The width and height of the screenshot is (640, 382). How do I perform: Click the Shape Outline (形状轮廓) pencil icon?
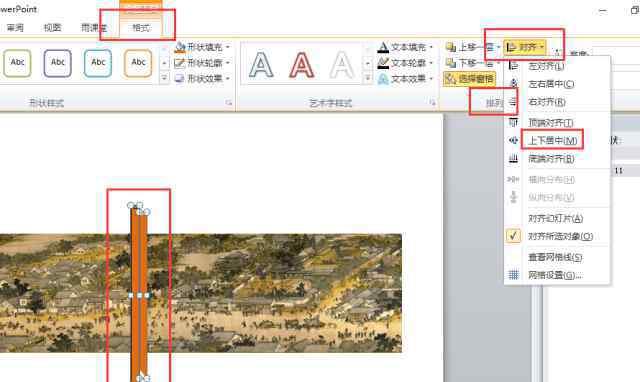coord(180,63)
